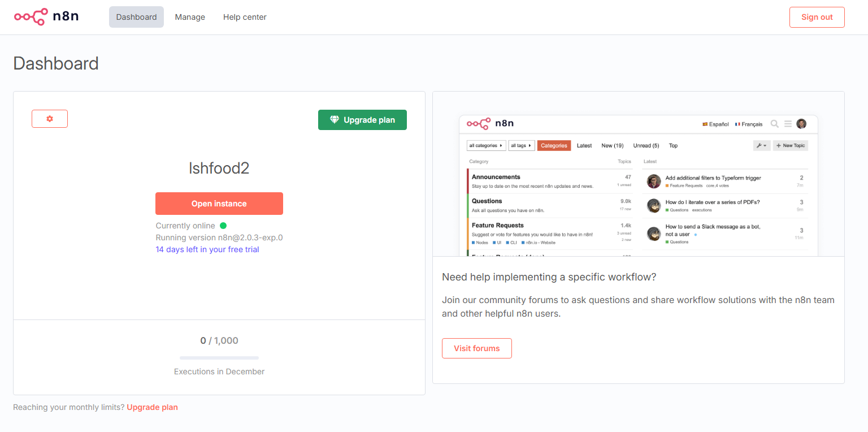
Task: Click the Ishfood2 instance name
Action: (x=219, y=168)
